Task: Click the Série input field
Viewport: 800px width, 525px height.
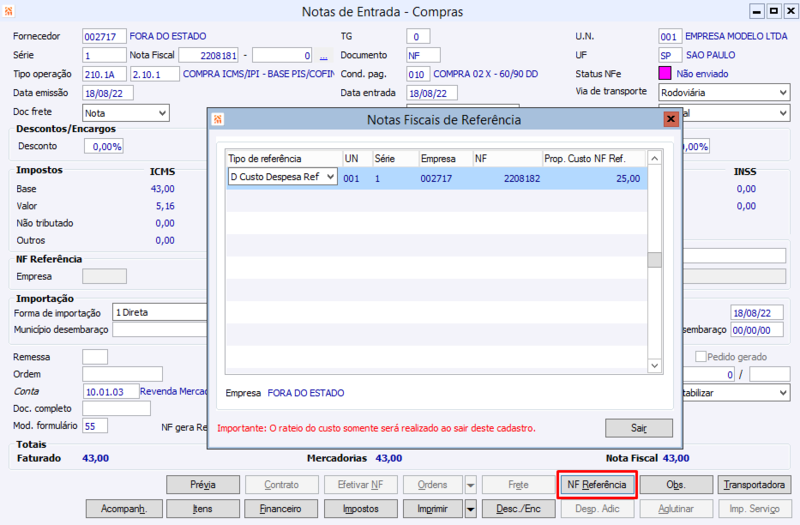Action: 104,55
